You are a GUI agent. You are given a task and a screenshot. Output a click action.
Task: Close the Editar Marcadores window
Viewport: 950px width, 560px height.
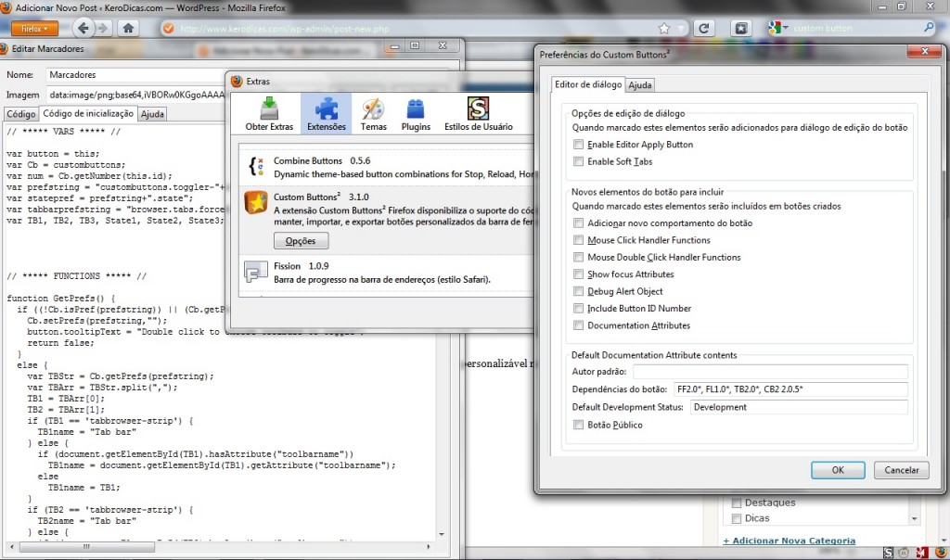[443, 46]
